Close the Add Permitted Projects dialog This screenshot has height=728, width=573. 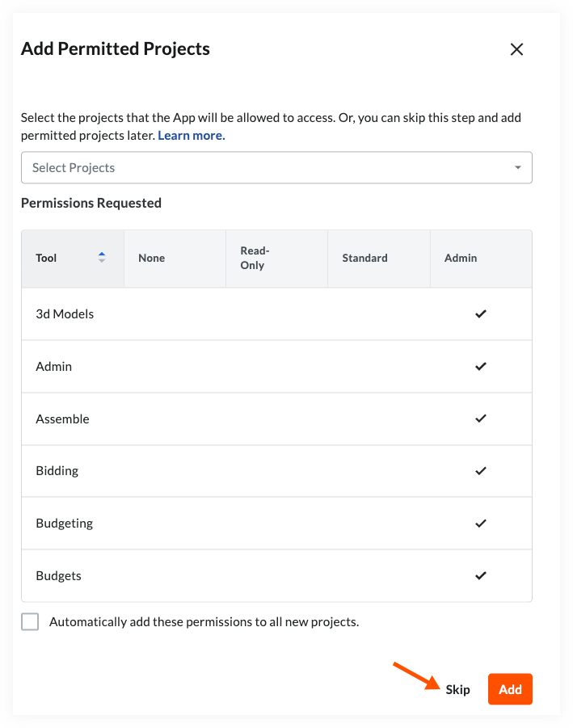click(x=517, y=49)
